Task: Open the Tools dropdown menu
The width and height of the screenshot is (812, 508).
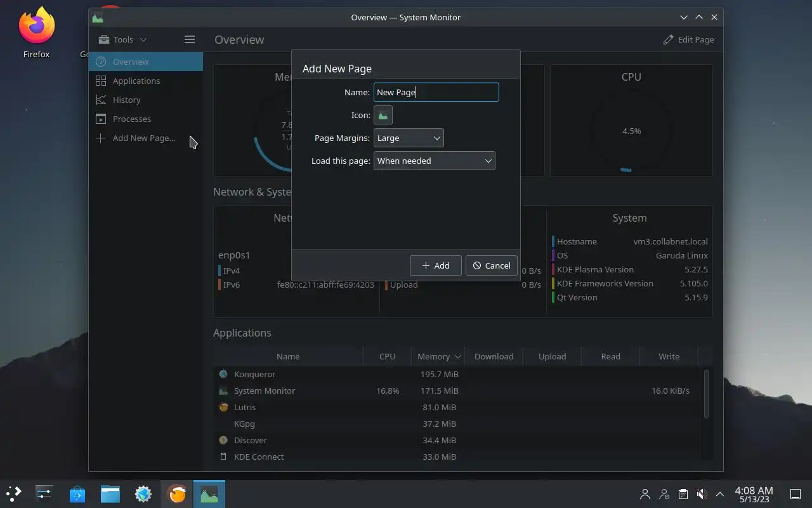Action: (x=122, y=39)
